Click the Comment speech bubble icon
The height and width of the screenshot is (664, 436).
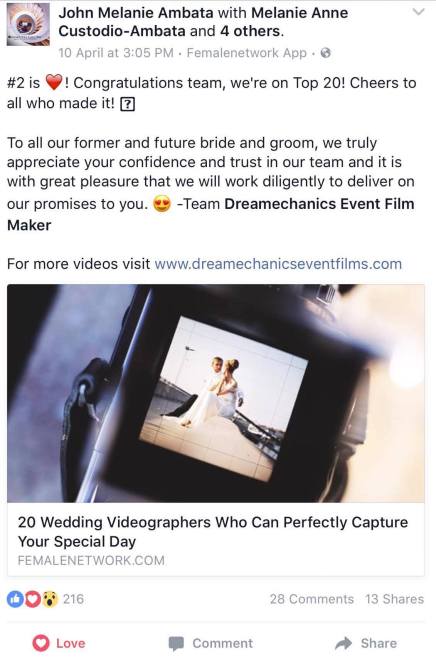176,643
